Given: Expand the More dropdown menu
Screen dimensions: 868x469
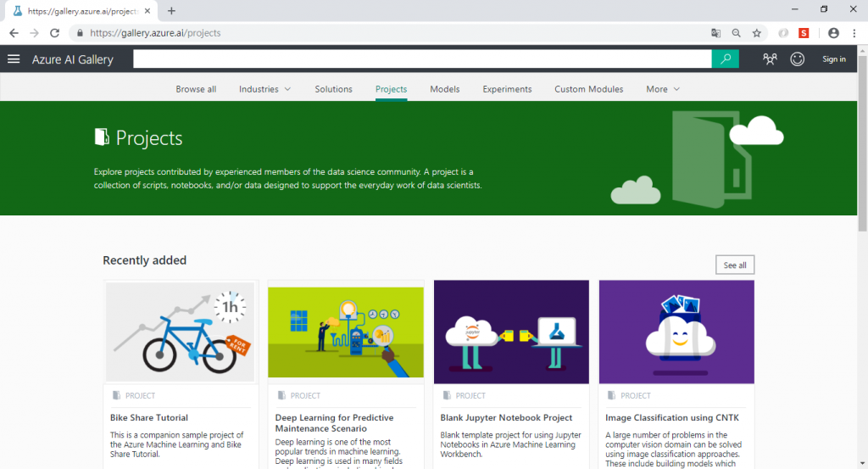Looking at the screenshot, I should pos(663,89).
